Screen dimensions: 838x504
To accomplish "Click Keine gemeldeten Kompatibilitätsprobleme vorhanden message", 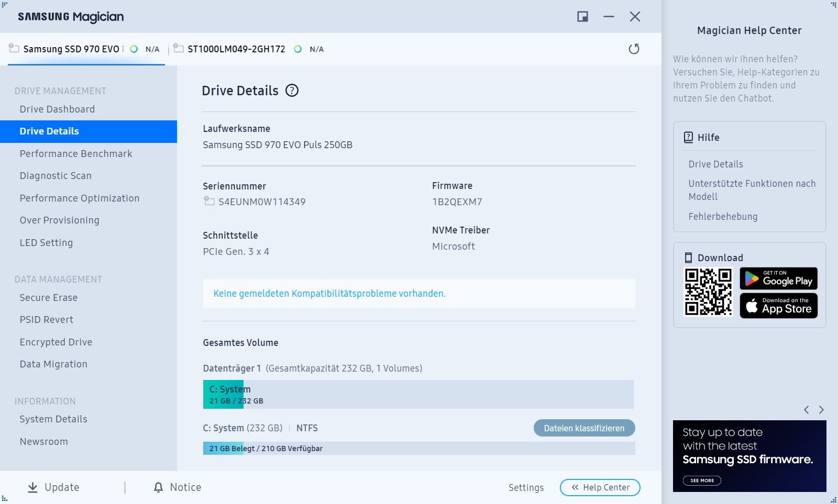I will click(x=329, y=294).
